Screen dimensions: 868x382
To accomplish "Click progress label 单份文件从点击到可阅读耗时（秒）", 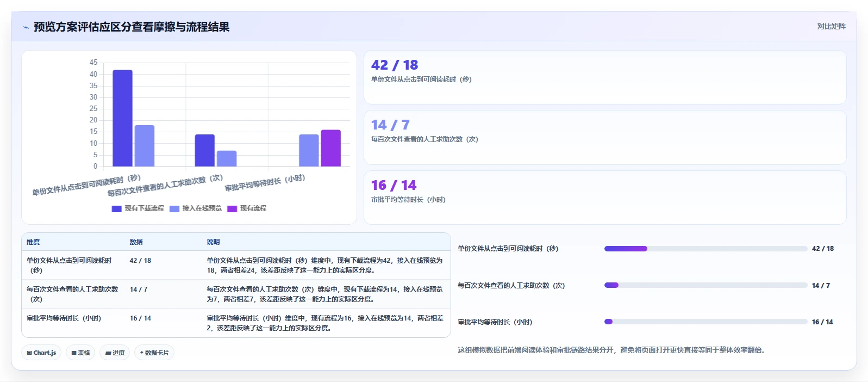I will [508, 249].
